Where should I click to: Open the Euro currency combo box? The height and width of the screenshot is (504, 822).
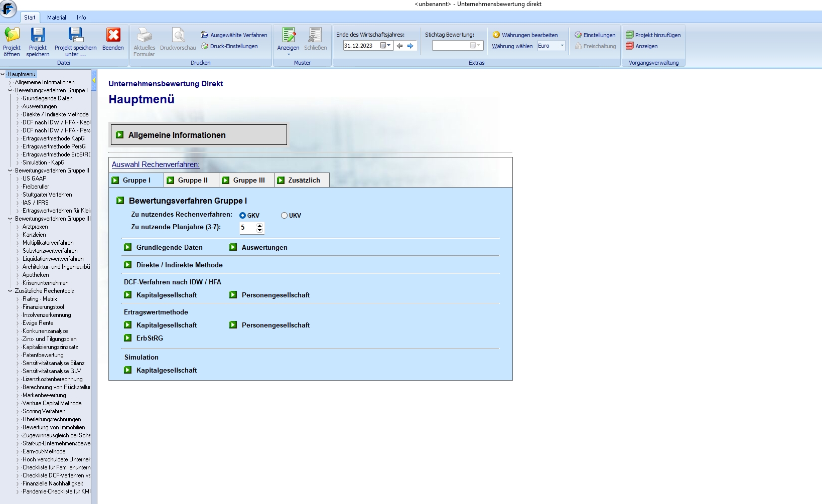coord(562,46)
